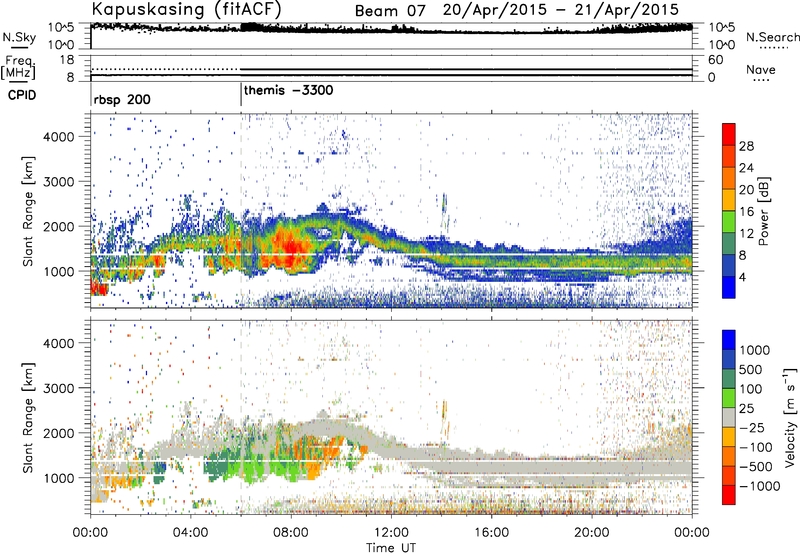800x554 pixels.
Task: Click the "08:00" time axis tick
Action: click(291, 533)
